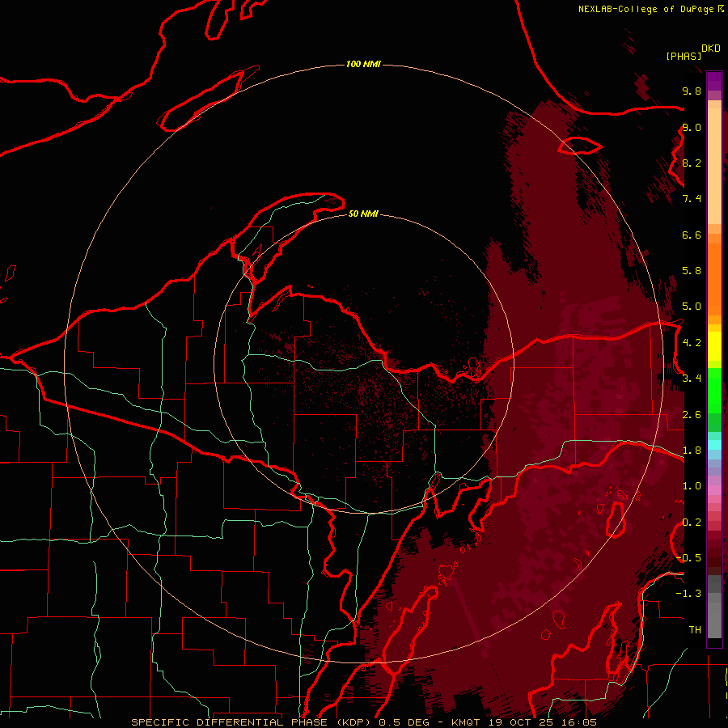The image size is (728, 728).
Task: Click the "50 NMI" range ring label
Action: pyautogui.click(x=363, y=214)
